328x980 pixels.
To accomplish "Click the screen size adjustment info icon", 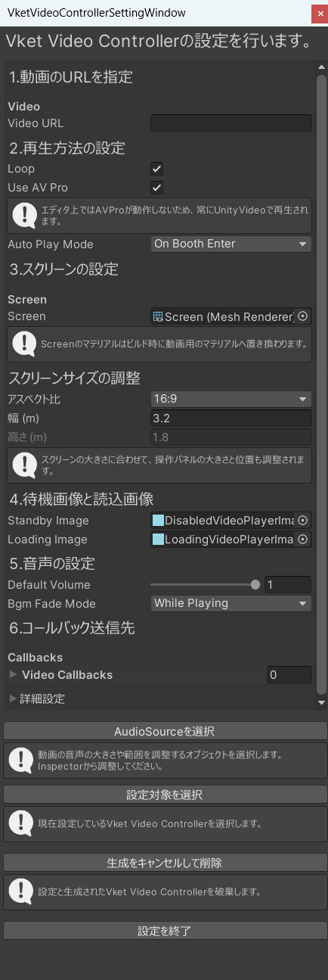I will click(23, 465).
